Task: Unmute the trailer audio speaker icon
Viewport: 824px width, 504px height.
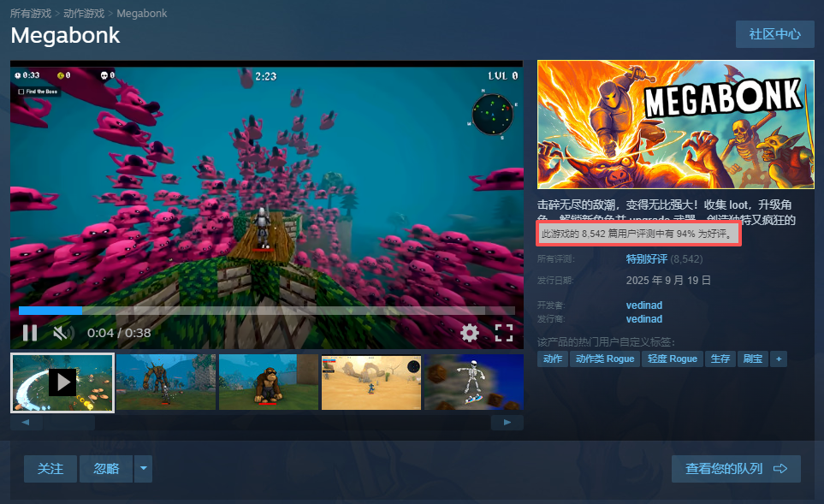Action: pyautogui.click(x=59, y=333)
